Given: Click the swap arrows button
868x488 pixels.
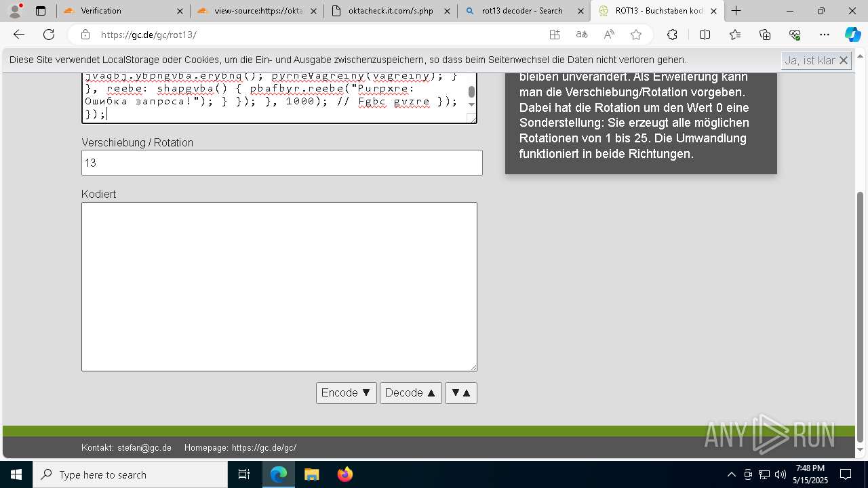Looking at the screenshot, I should point(461,393).
